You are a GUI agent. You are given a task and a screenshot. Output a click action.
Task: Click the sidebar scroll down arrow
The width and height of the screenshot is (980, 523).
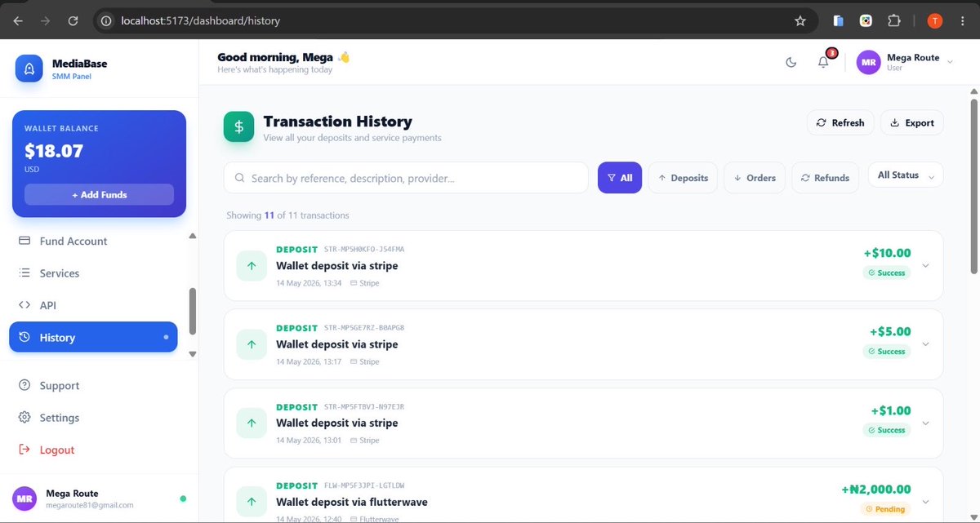(x=193, y=354)
